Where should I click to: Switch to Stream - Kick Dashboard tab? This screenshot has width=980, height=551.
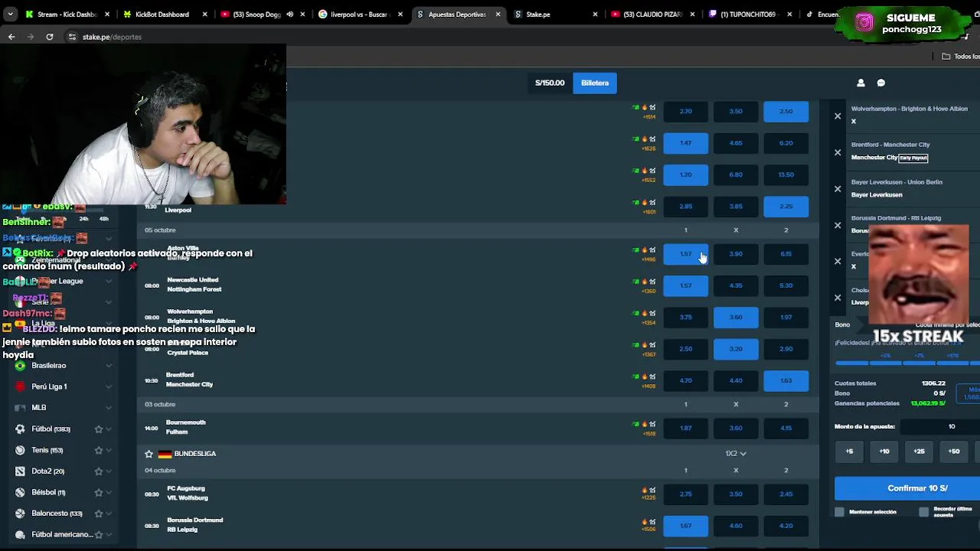67,14
